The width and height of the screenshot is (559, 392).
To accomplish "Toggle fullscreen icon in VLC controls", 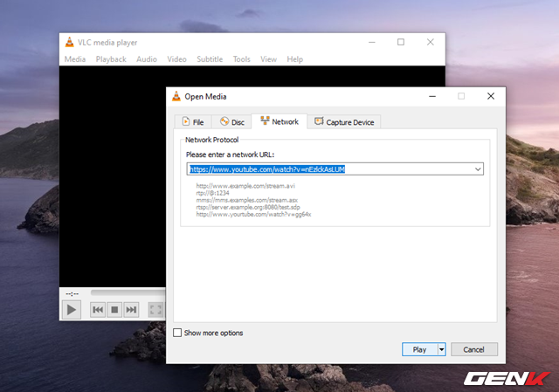I will pyautogui.click(x=155, y=310).
